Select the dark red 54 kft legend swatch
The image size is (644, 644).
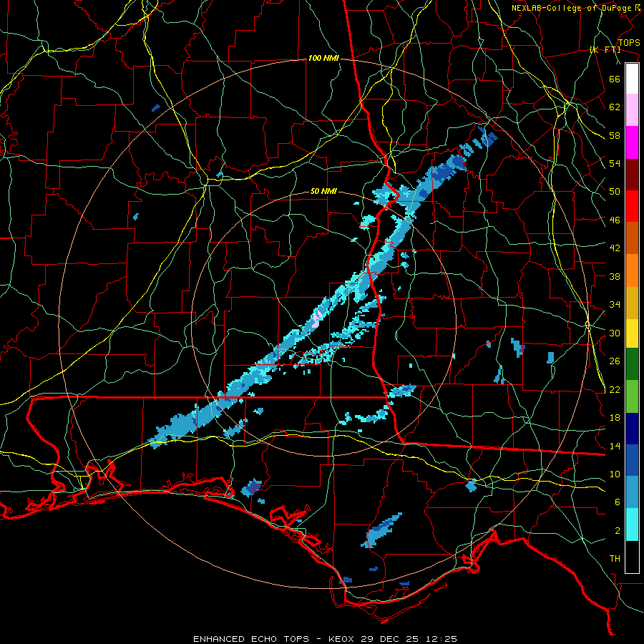(x=632, y=174)
